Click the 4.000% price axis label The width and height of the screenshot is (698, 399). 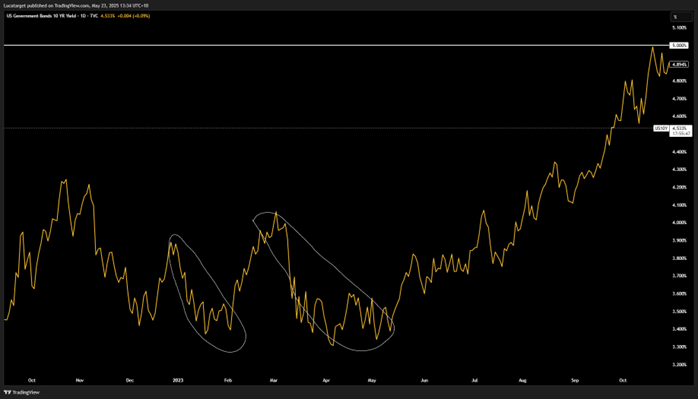tap(679, 223)
